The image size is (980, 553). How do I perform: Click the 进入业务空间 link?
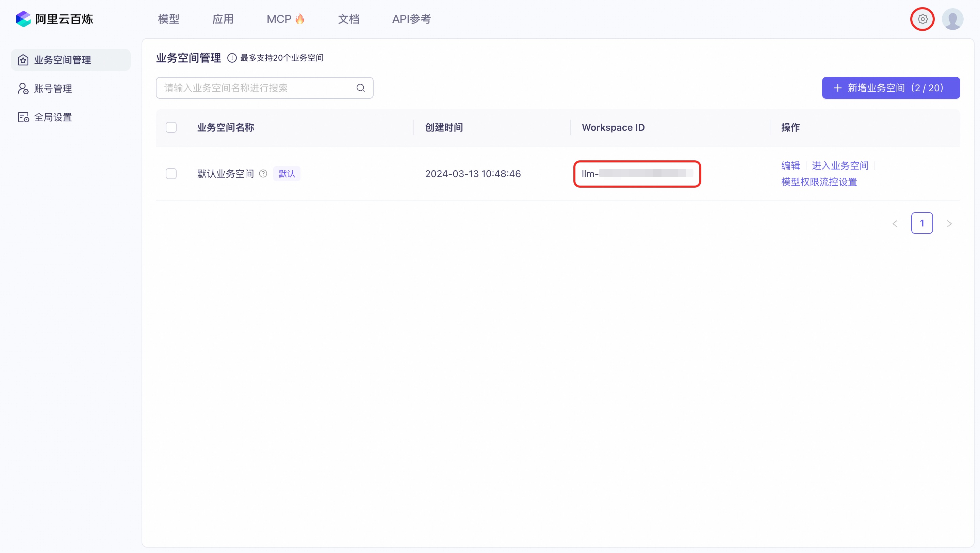(x=840, y=165)
